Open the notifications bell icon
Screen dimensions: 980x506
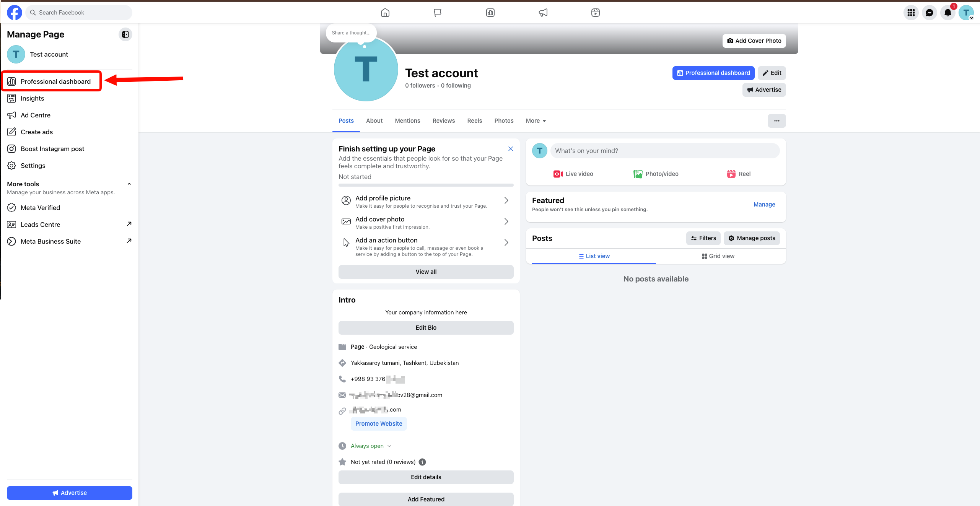click(948, 13)
